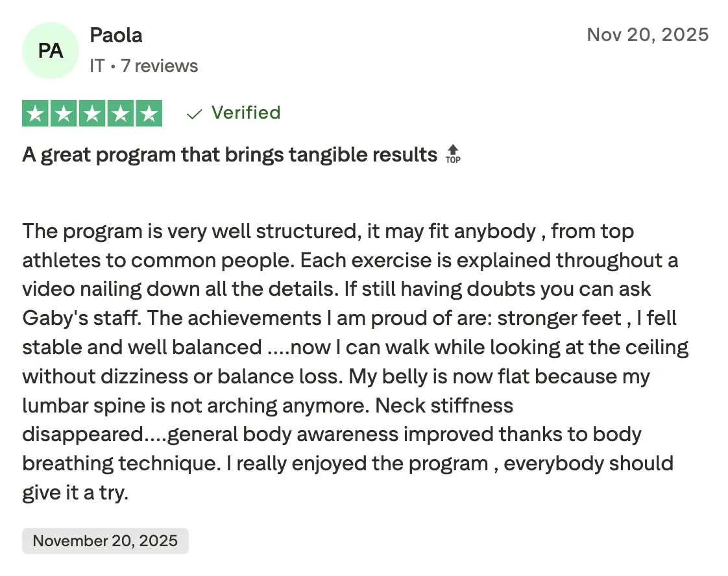The width and height of the screenshot is (728, 576).
Task: Click the third green rating star
Action: tap(92, 114)
